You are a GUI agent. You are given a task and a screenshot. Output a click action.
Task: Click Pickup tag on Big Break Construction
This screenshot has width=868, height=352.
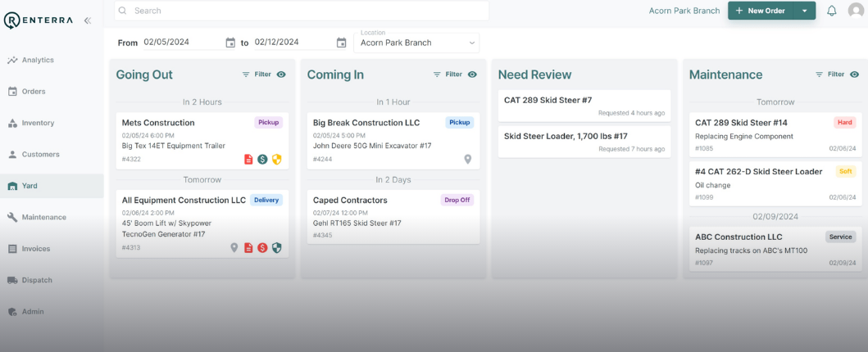click(x=460, y=123)
